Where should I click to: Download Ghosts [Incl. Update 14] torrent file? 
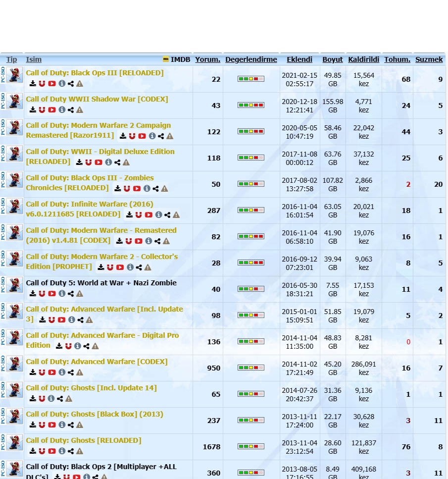coord(33,399)
